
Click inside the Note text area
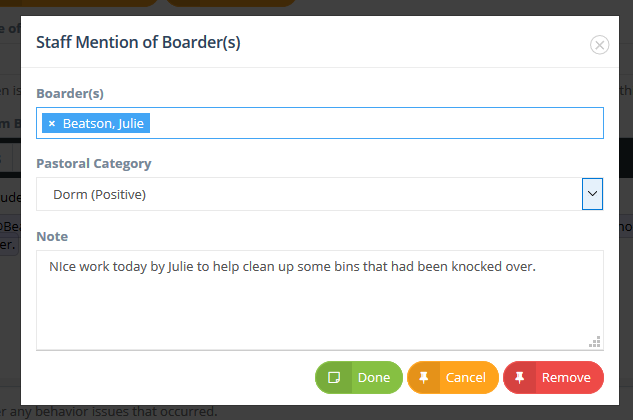(x=320, y=300)
